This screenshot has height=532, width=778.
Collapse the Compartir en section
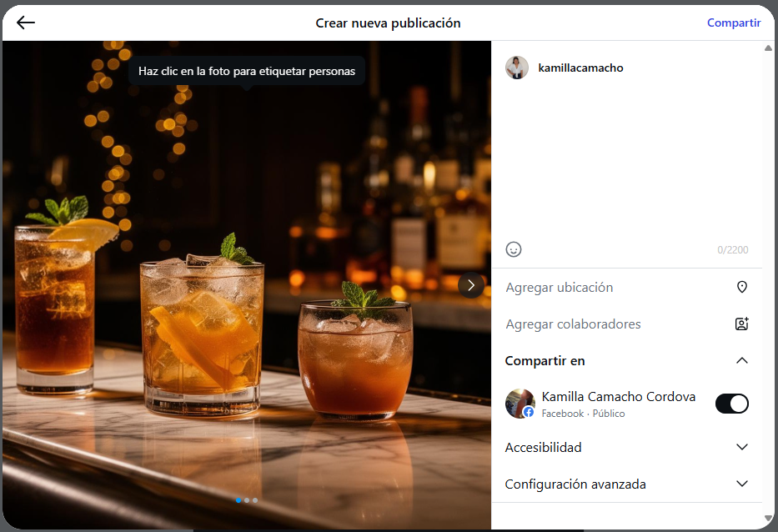(x=741, y=360)
